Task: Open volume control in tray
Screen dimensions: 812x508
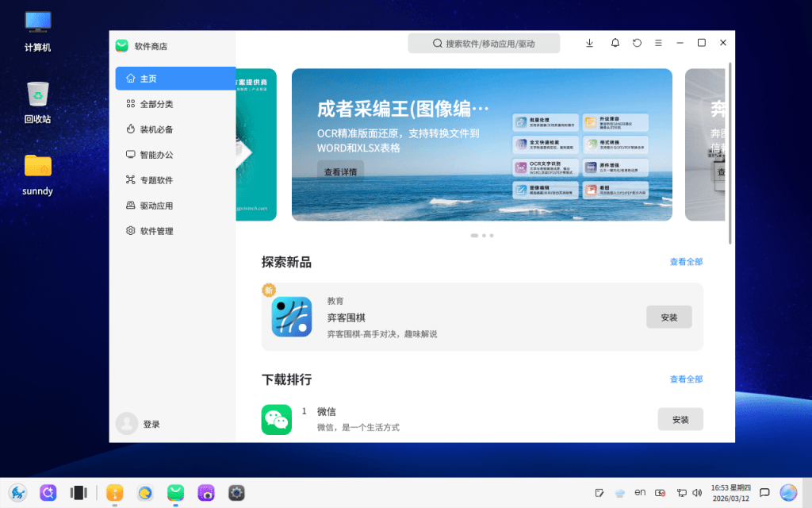Action: 697,492
